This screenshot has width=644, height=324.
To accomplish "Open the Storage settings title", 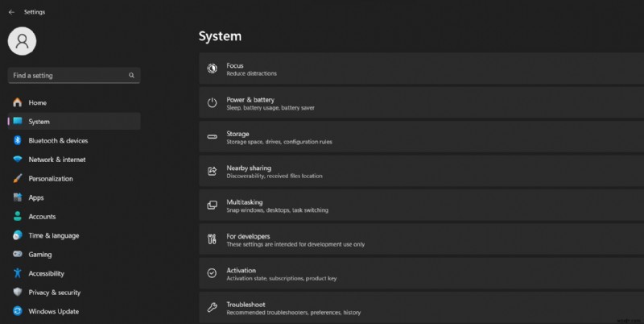I will coord(237,134).
